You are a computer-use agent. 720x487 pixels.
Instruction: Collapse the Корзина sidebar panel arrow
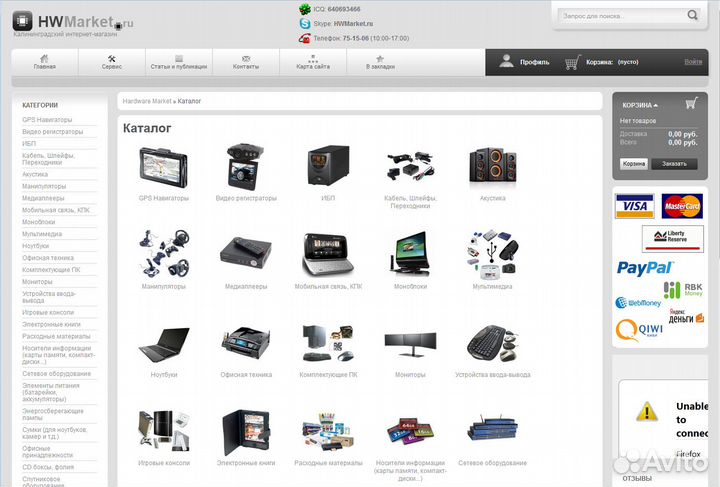tap(656, 106)
